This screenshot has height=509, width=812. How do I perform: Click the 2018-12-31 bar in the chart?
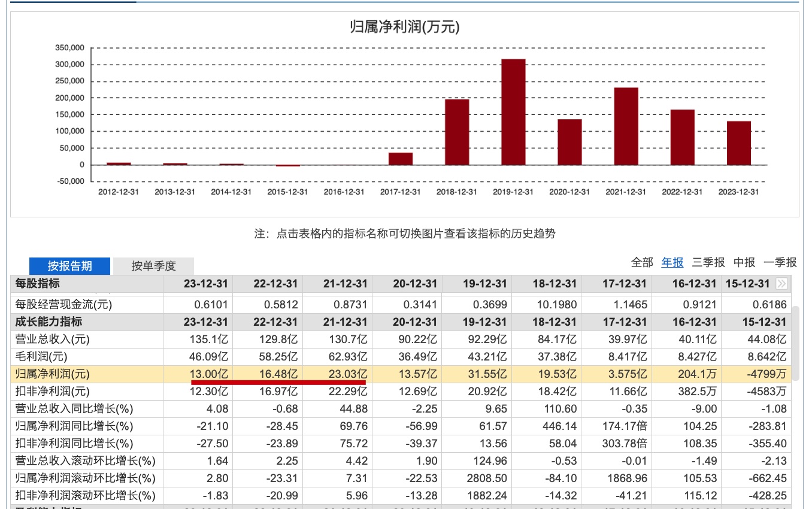click(x=457, y=132)
